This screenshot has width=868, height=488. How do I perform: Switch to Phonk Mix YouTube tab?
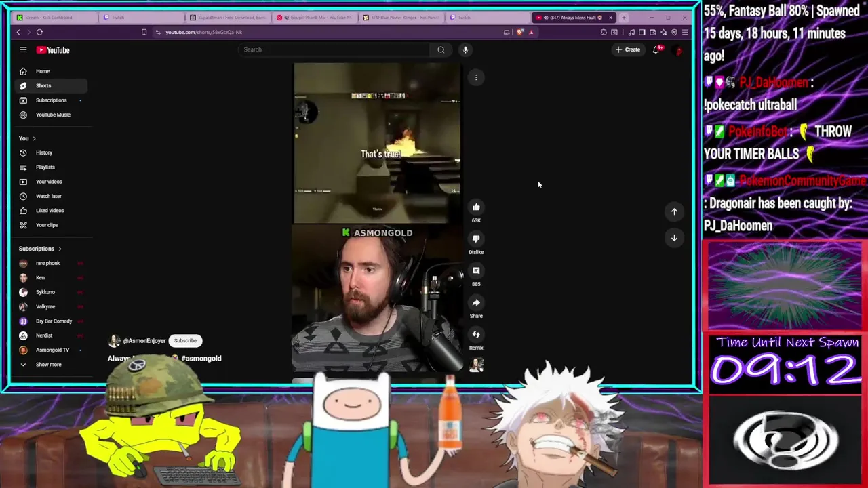315,18
